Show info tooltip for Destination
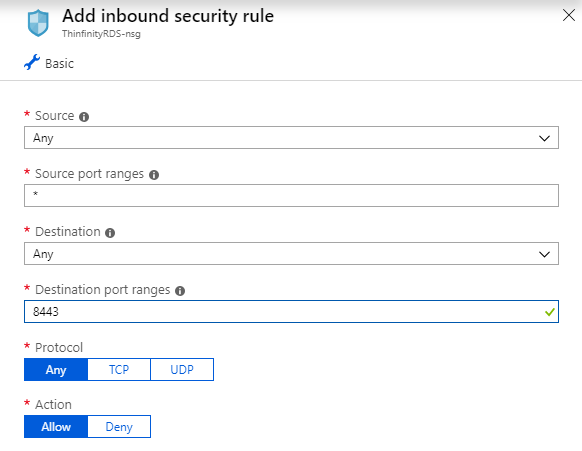The width and height of the screenshot is (582, 451). [110, 233]
